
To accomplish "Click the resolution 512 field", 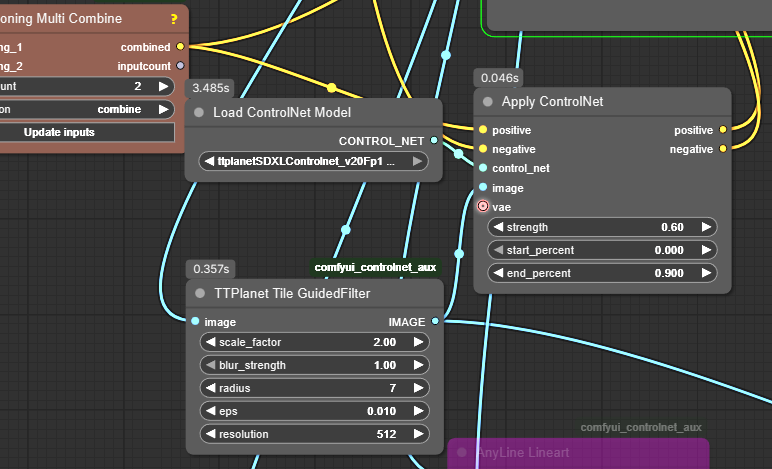I will [315, 434].
